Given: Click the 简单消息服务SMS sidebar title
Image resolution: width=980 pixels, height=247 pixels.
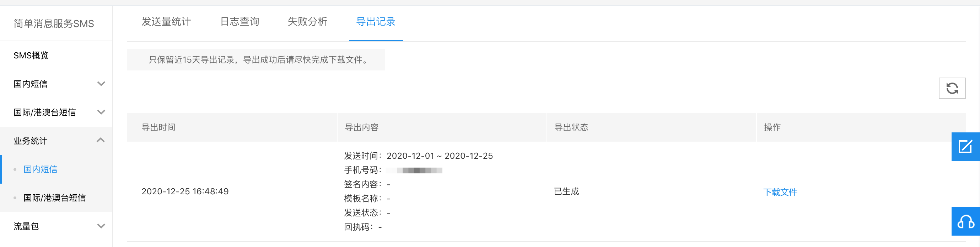Looking at the screenshot, I should coord(54,23).
